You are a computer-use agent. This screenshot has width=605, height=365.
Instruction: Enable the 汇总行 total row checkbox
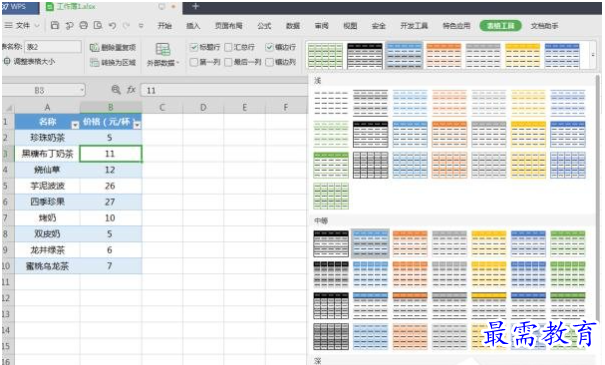[x=228, y=47]
